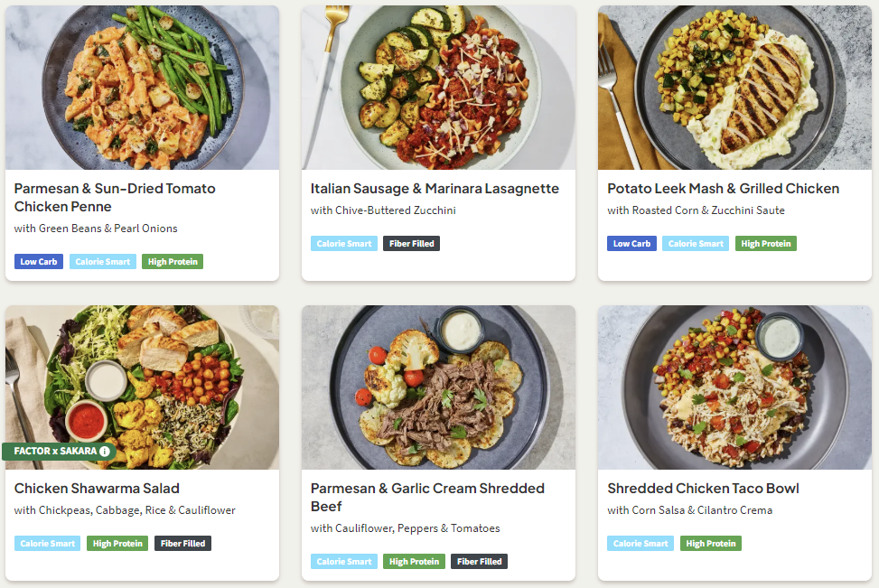Viewport: 879px width, 588px height.
Task: Click the FACTOR x SAKARA badge label
Action: pyautogui.click(x=54, y=451)
